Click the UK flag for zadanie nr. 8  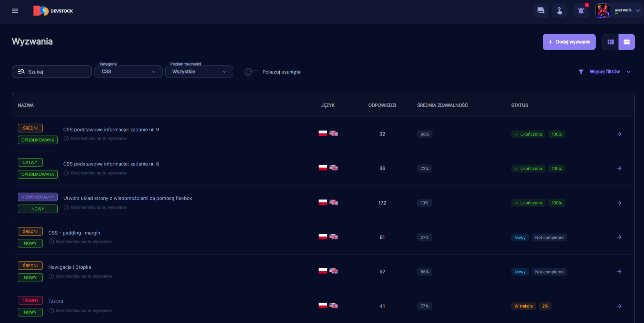(x=334, y=168)
